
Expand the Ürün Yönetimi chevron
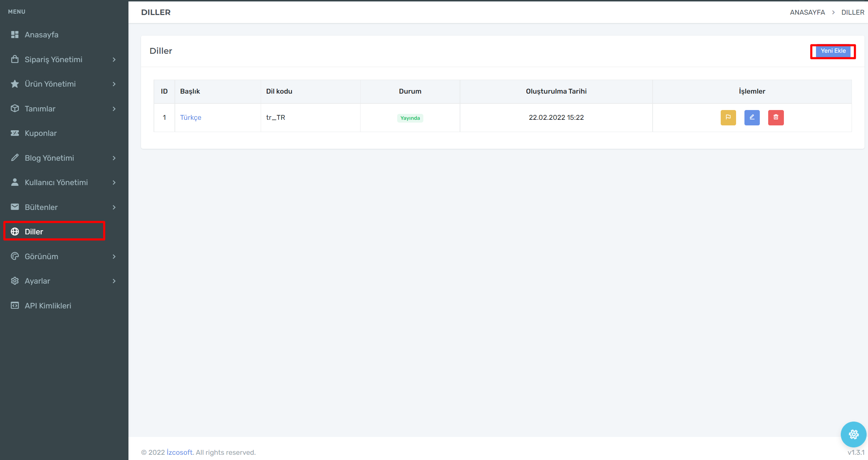point(114,84)
